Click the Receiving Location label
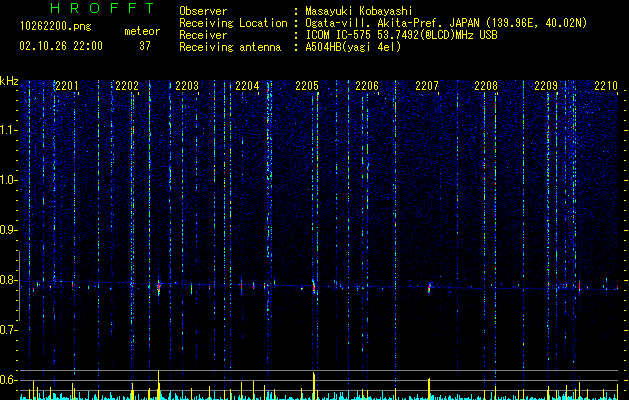 tap(233, 23)
